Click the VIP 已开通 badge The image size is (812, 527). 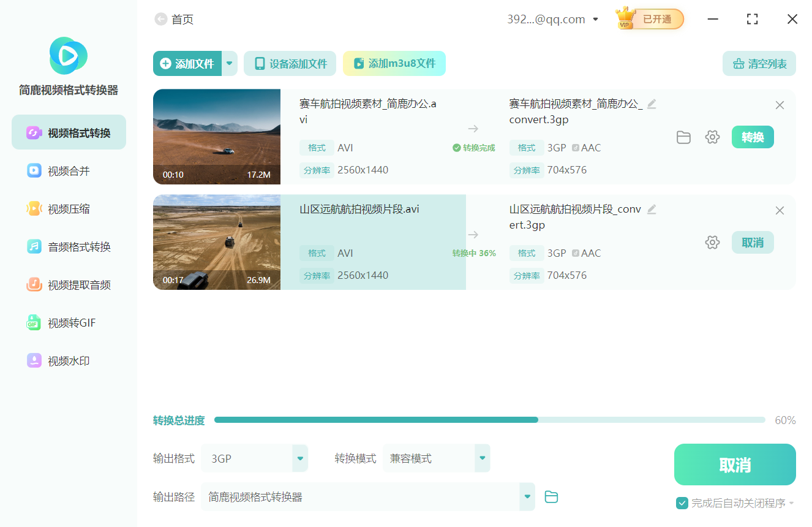click(x=650, y=19)
